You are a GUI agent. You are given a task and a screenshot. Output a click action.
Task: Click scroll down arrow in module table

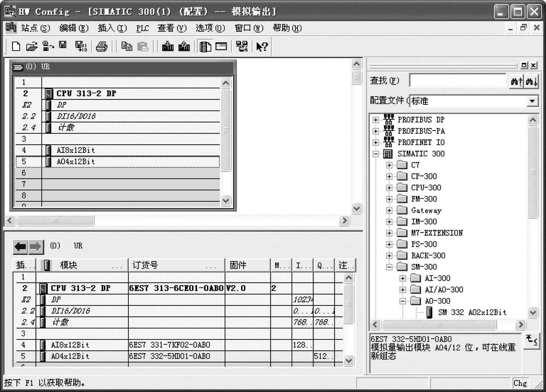click(349, 360)
